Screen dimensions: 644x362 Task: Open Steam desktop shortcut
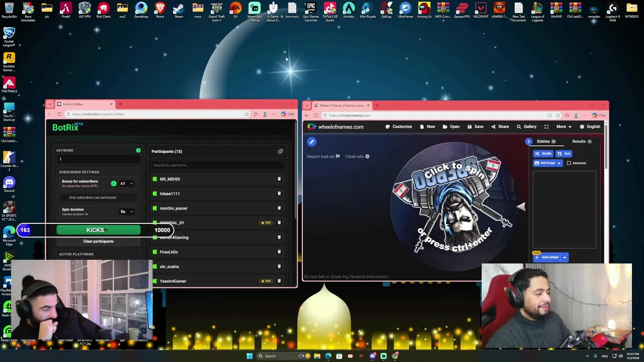tap(179, 10)
